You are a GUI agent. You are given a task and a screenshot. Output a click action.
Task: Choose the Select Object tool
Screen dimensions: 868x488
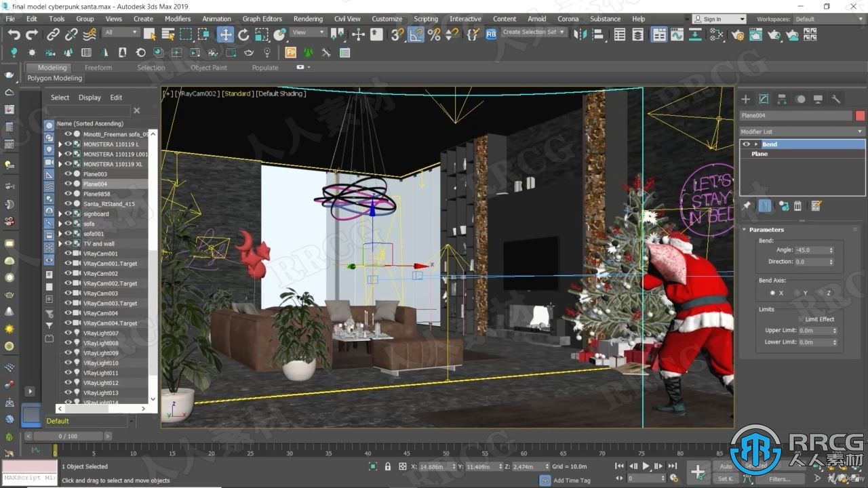tap(150, 34)
